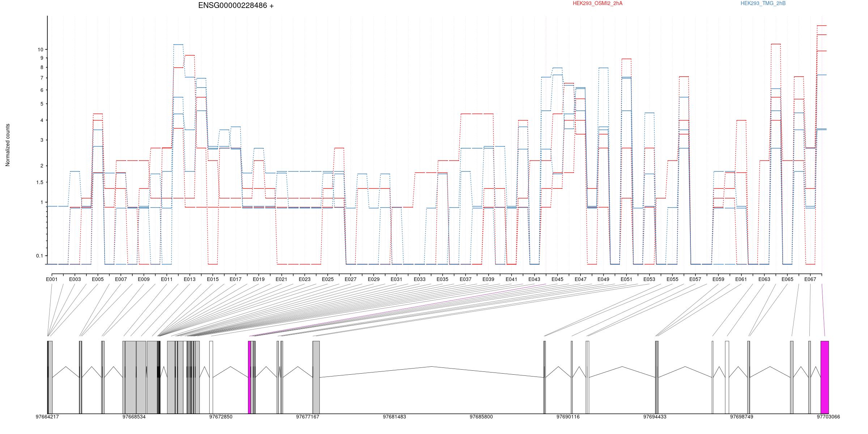
Task: Click the E001 exon label
Action: [52, 280]
